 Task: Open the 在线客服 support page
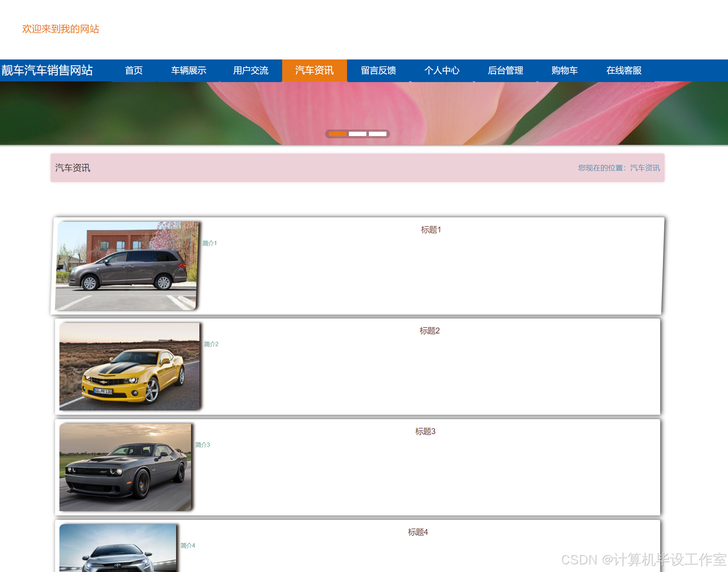[x=624, y=70]
